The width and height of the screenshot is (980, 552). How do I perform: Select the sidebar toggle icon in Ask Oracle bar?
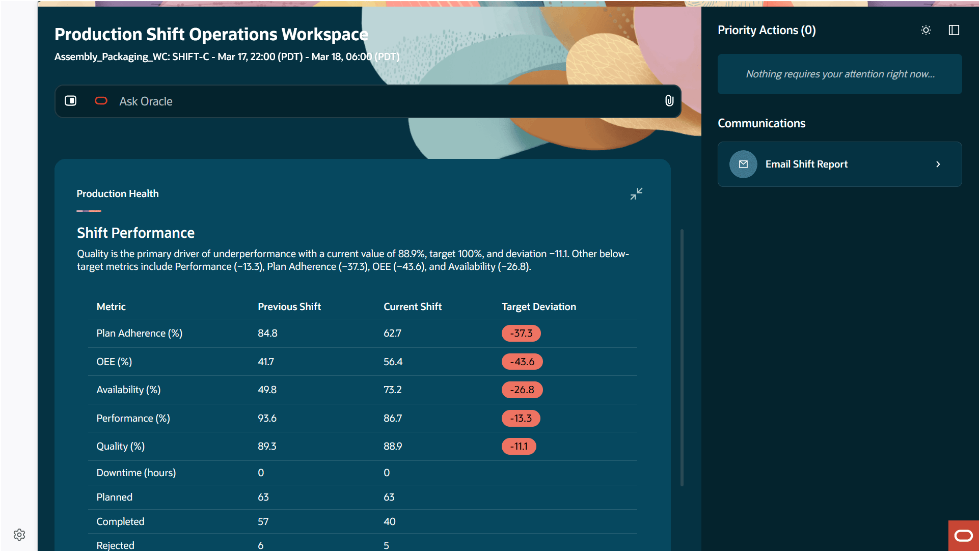click(x=71, y=101)
